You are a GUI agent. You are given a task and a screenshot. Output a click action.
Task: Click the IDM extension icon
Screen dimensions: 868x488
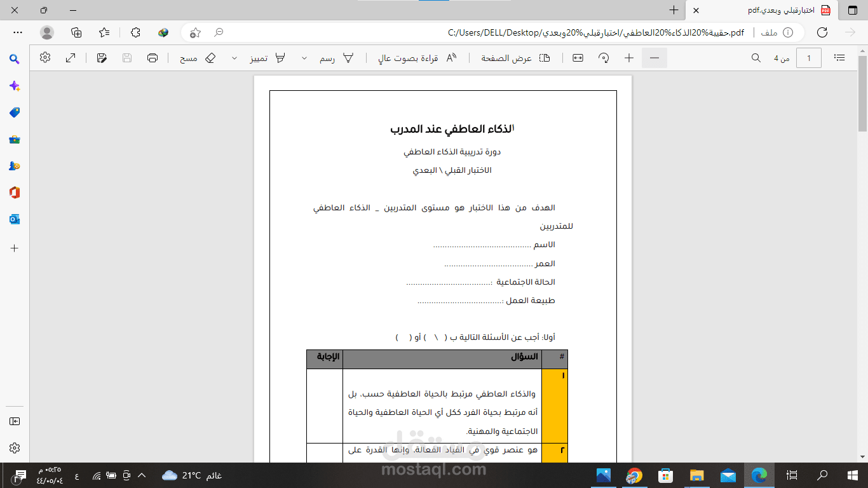[x=163, y=32]
